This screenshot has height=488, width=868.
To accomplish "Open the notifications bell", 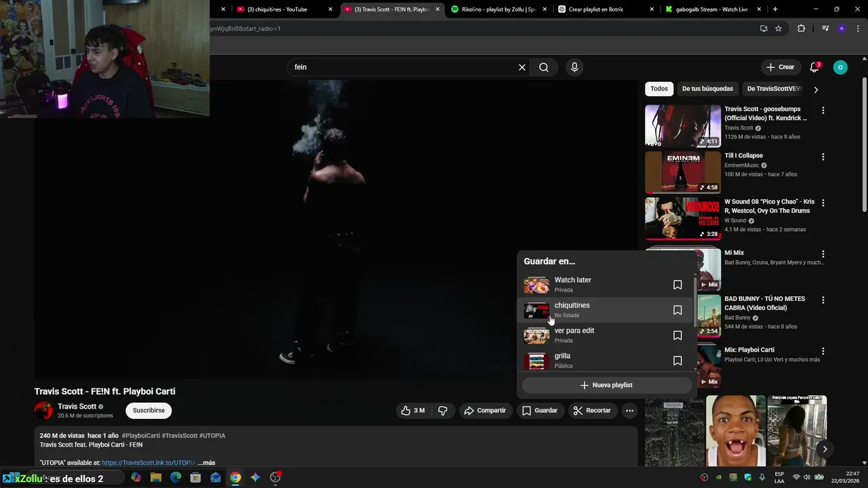I will (814, 67).
